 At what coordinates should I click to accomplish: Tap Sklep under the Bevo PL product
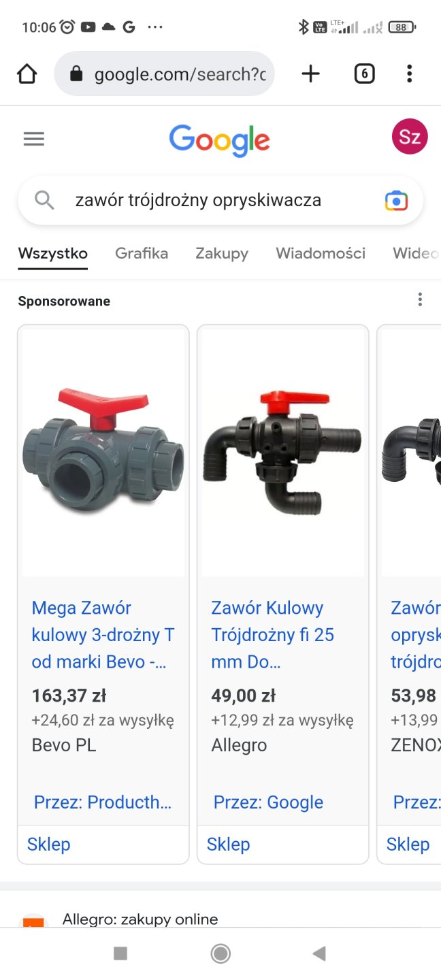pos(49,844)
